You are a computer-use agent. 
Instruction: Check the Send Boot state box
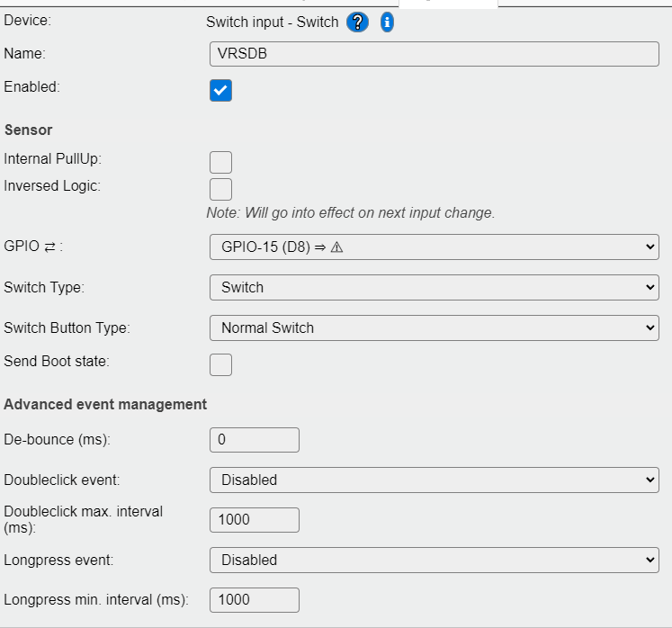coord(220,364)
